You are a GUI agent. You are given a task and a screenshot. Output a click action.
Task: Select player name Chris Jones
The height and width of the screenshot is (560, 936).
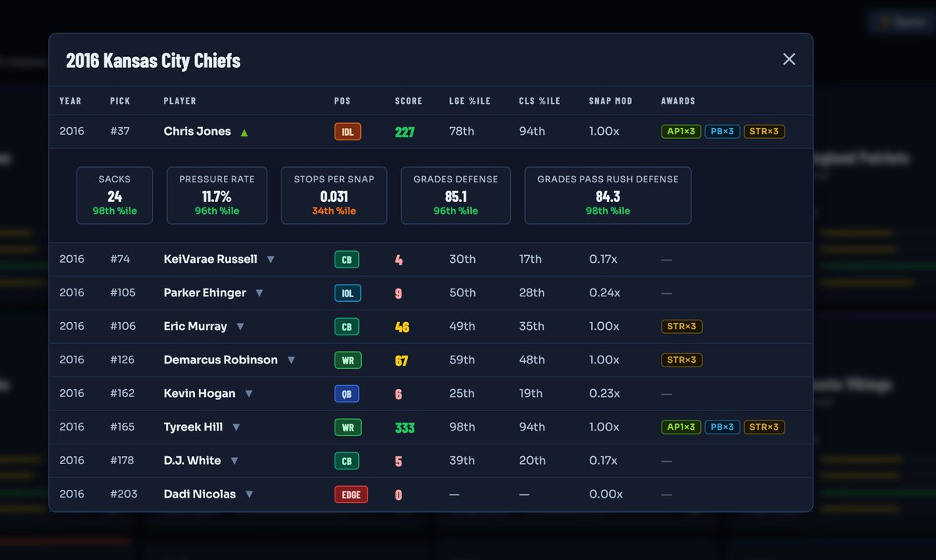pos(197,131)
